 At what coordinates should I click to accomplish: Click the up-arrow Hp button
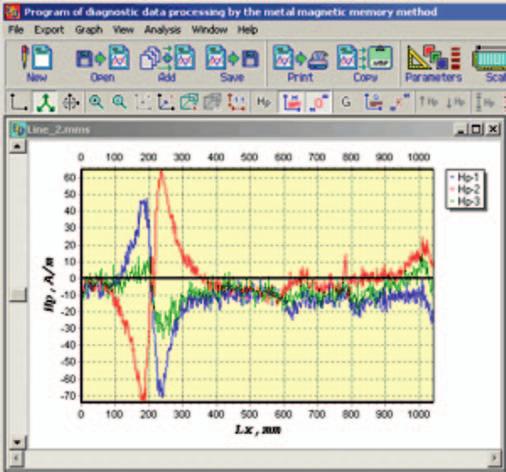pos(428,102)
